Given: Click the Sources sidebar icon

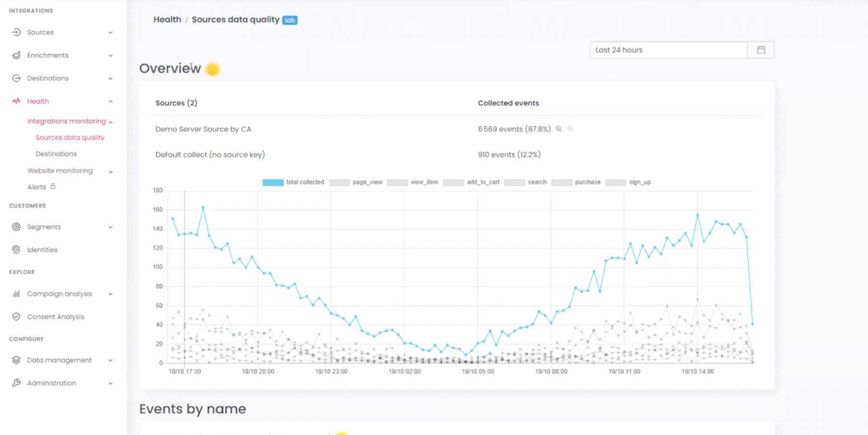Looking at the screenshot, I should tap(16, 32).
